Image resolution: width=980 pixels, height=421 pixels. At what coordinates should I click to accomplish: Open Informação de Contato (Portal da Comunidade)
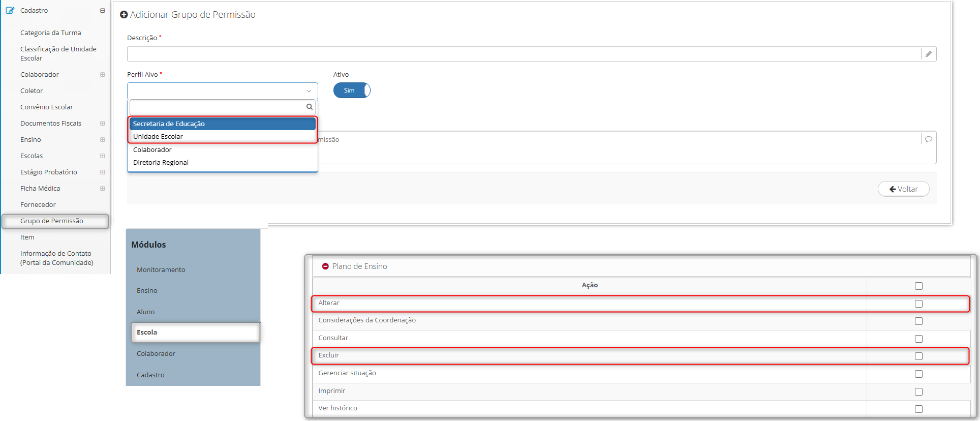[x=57, y=258]
